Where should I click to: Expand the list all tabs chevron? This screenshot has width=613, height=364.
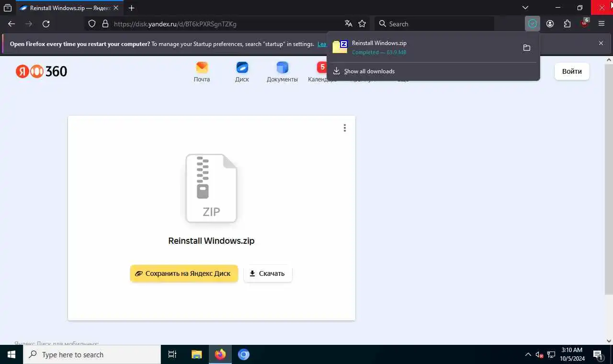click(525, 8)
